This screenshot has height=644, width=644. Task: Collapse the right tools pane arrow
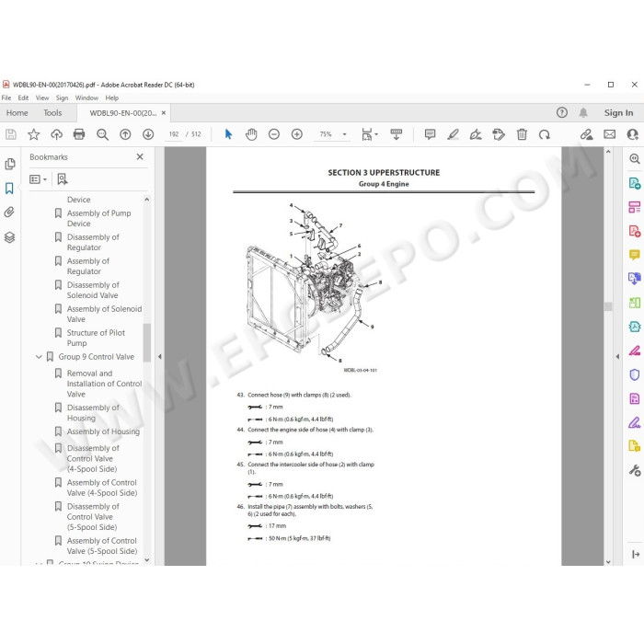coord(617,357)
